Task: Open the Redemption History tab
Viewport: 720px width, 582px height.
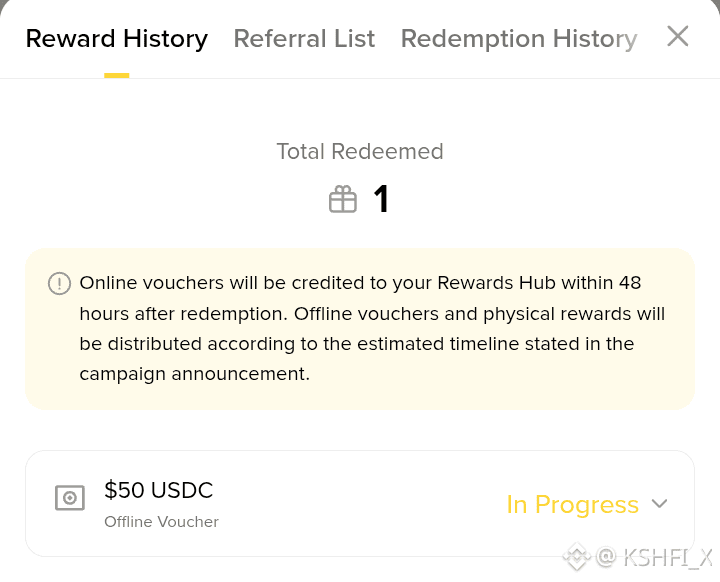Action: 519,39
